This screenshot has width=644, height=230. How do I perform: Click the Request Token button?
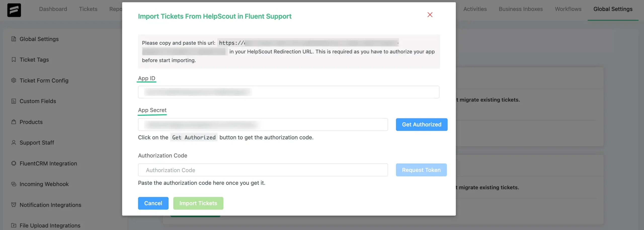(x=421, y=170)
